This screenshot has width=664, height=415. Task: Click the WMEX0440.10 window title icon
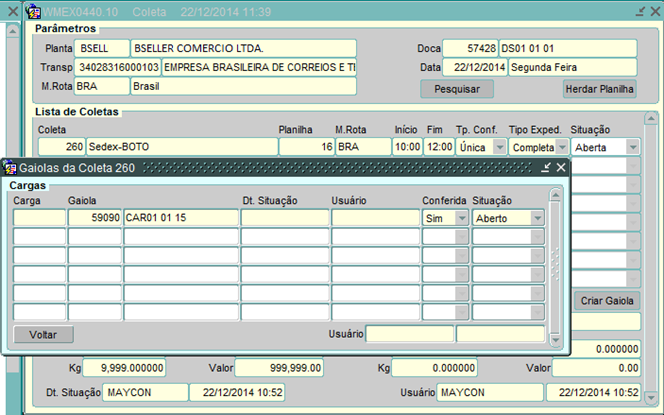pyautogui.click(x=33, y=11)
